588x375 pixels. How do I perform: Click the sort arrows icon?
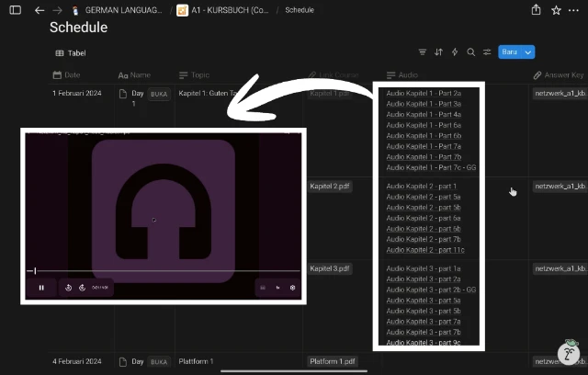(438, 52)
